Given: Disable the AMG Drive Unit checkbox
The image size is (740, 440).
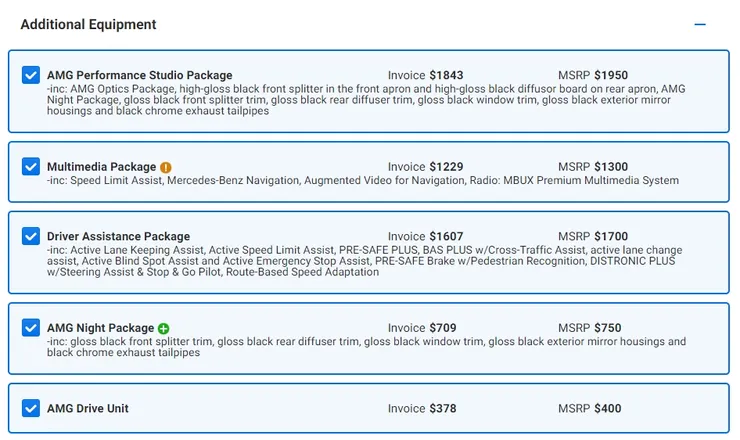Looking at the screenshot, I should [x=31, y=408].
